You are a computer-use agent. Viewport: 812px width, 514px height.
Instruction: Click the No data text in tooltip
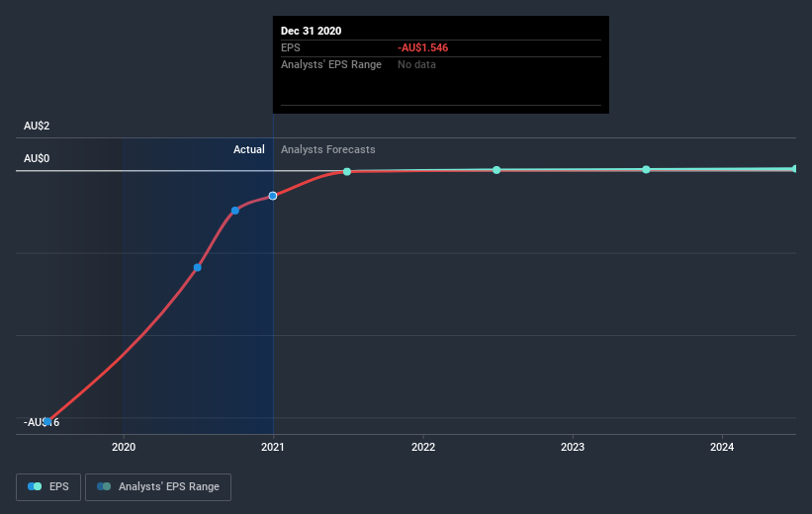click(x=416, y=64)
